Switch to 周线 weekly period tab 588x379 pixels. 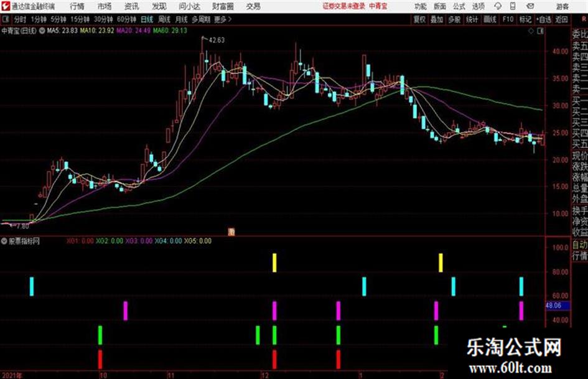click(164, 19)
